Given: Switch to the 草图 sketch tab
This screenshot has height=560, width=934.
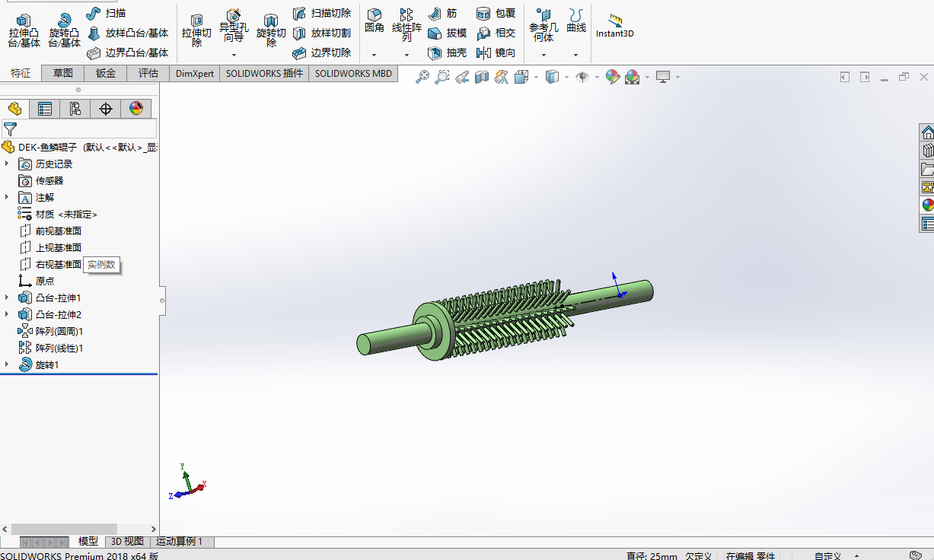Looking at the screenshot, I should 63,73.
